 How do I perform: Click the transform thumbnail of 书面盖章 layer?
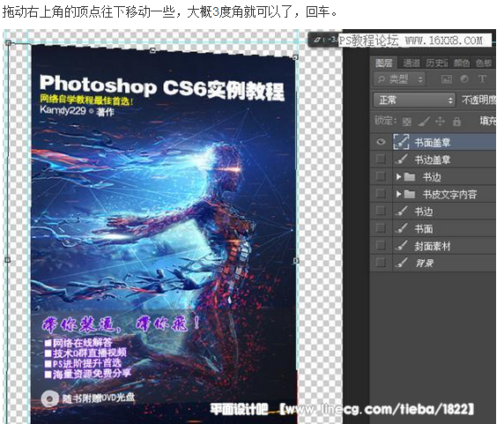pos(401,142)
